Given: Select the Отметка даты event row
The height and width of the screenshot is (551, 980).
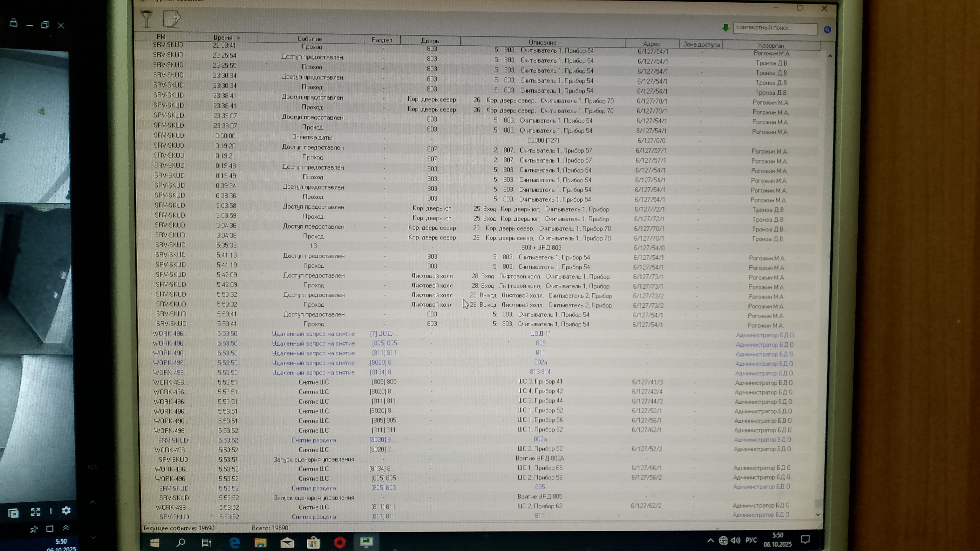Looking at the screenshot, I should [x=312, y=137].
